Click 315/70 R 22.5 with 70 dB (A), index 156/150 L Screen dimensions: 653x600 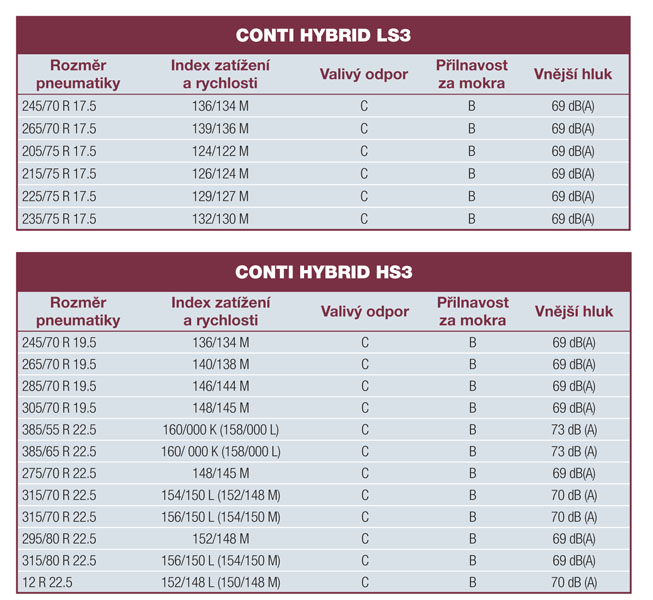pyautogui.click(x=59, y=517)
